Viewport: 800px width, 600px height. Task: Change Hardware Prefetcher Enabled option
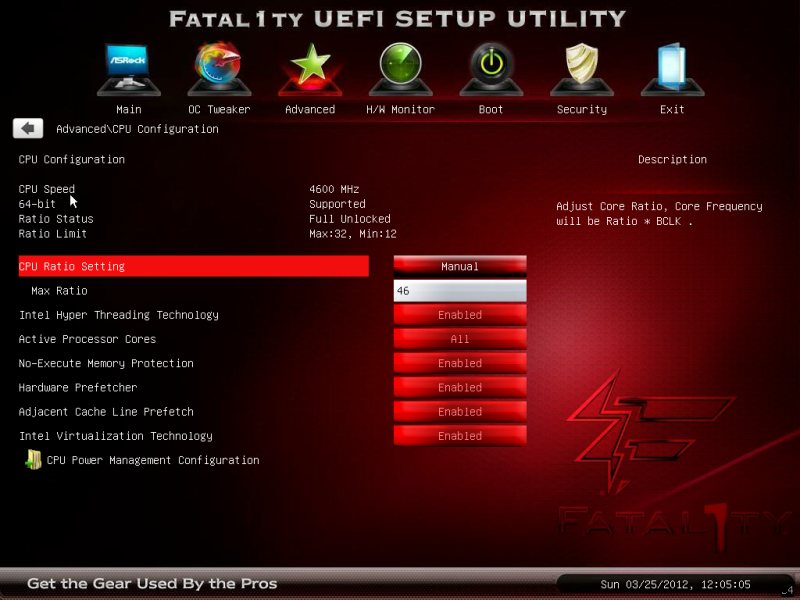coord(460,387)
